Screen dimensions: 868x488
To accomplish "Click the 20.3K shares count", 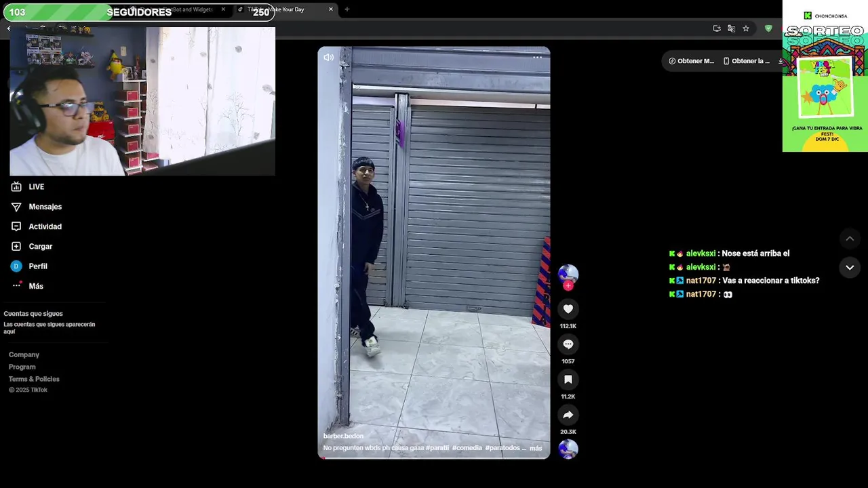I will click(568, 432).
